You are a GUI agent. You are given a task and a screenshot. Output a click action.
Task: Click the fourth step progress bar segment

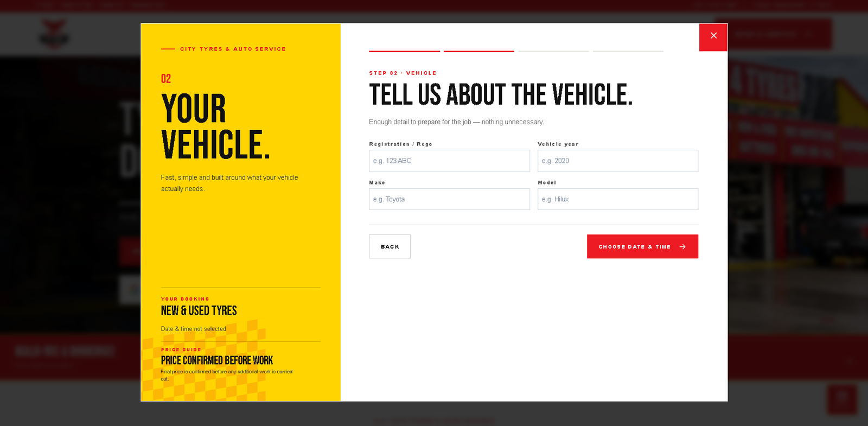(628, 51)
